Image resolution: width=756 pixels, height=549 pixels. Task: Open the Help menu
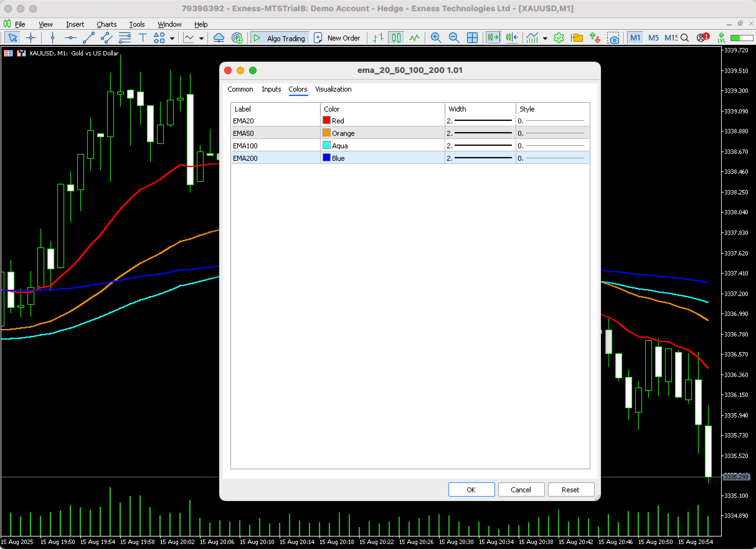201,24
